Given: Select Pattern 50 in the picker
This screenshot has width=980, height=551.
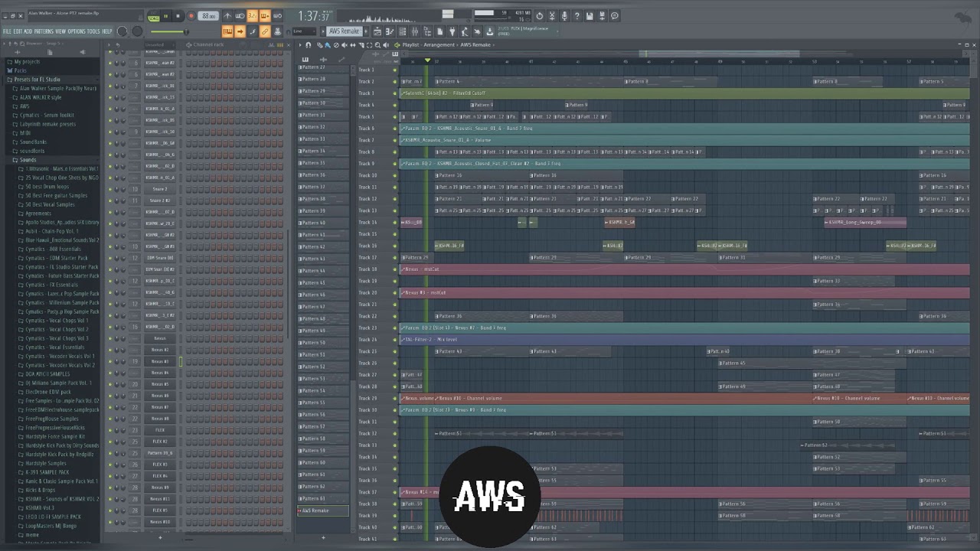Looking at the screenshot, I should click(322, 342).
